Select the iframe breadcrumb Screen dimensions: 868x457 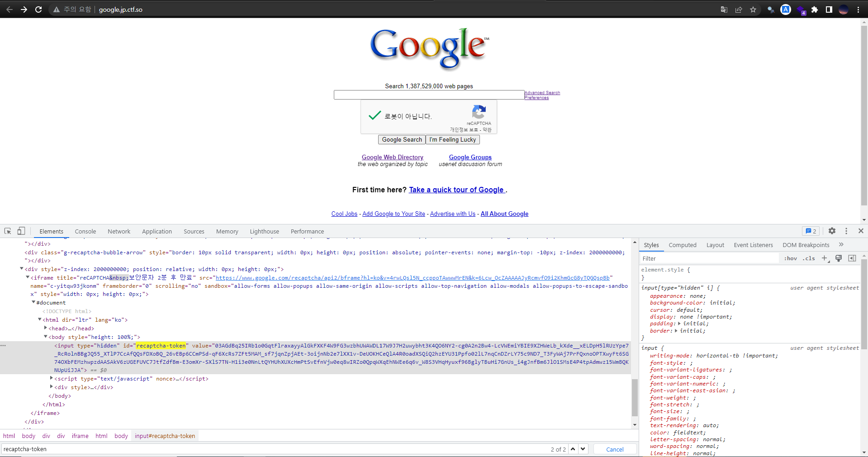coord(80,436)
